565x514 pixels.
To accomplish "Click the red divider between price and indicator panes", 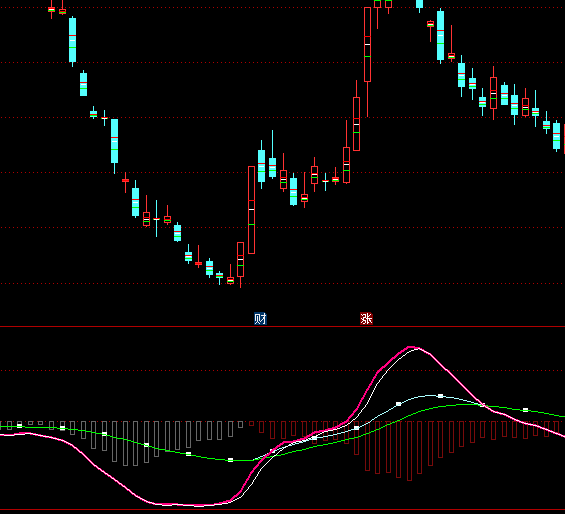I will [x=282, y=327].
